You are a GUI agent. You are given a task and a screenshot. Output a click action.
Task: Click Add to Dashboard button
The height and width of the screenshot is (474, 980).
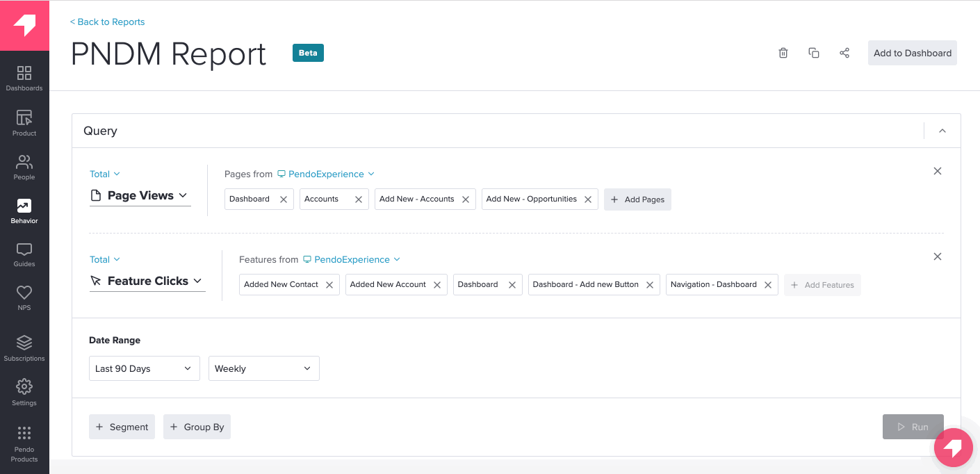[913, 53]
